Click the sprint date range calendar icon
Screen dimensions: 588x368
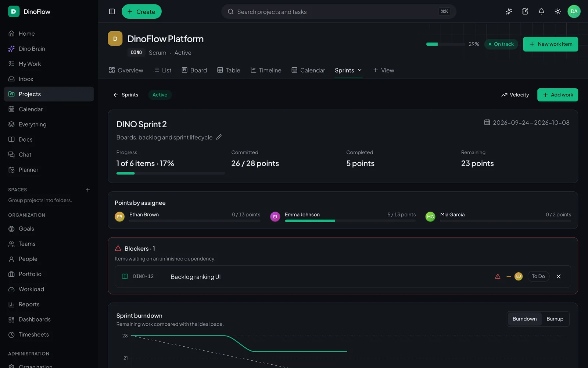click(487, 122)
